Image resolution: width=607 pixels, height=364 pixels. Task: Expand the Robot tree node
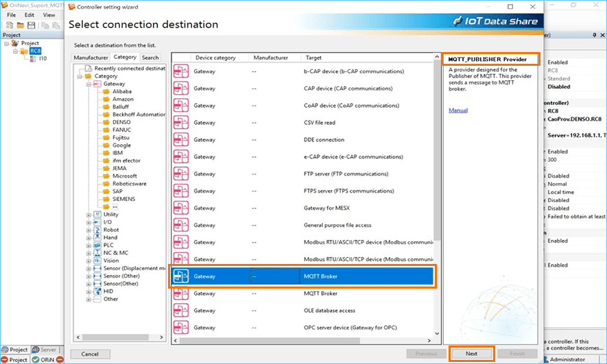(x=88, y=230)
